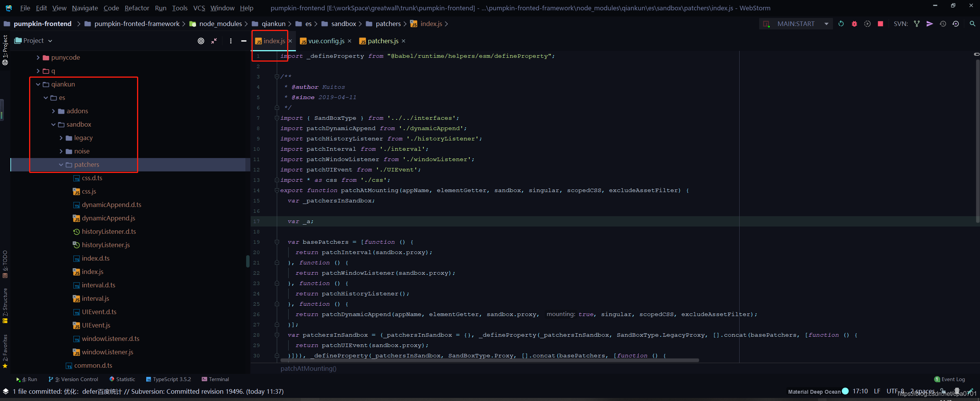Close the vue.config.js tab
The width and height of the screenshot is (980, 401).
click(350, 41)
